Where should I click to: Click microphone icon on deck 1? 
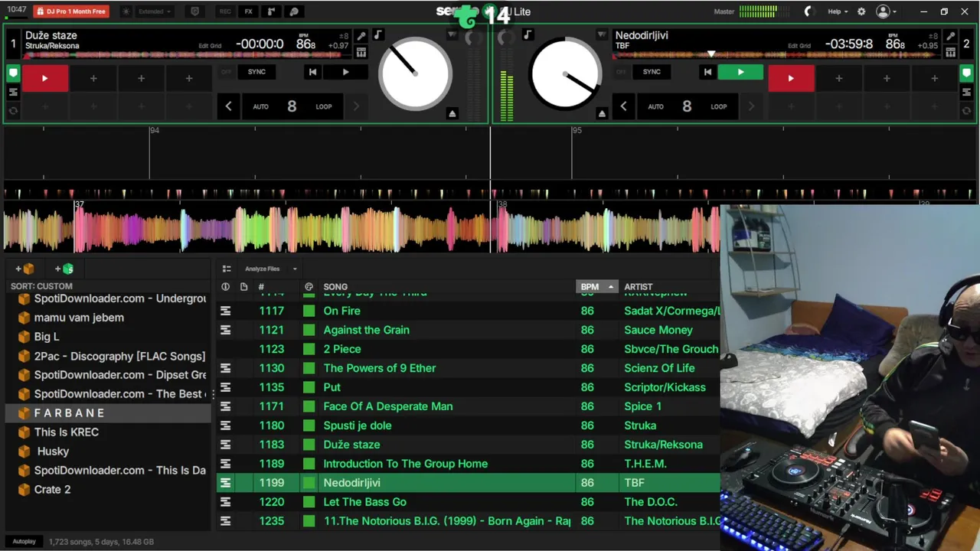tap(361, 36)
